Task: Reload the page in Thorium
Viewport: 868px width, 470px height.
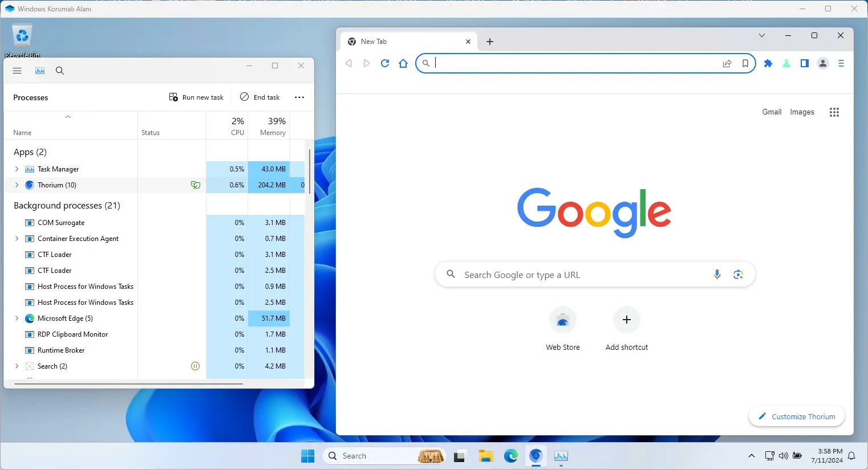Action: coord(385,63)
